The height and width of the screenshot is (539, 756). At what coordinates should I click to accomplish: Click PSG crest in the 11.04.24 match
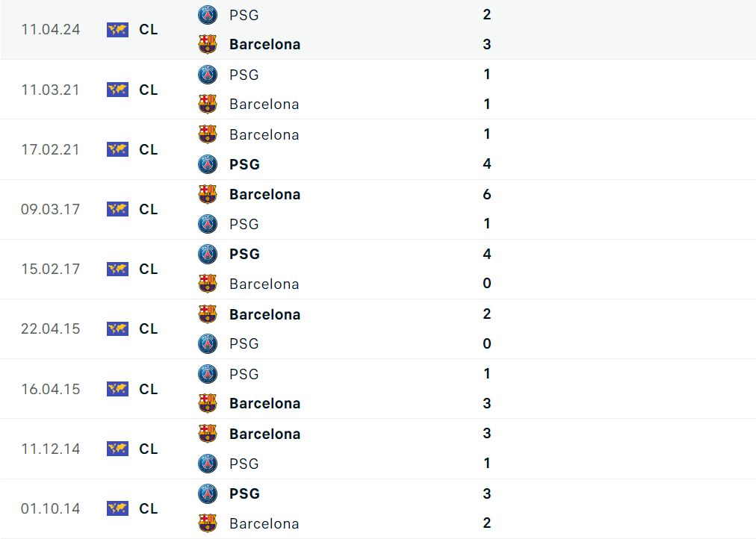point(207,15)
